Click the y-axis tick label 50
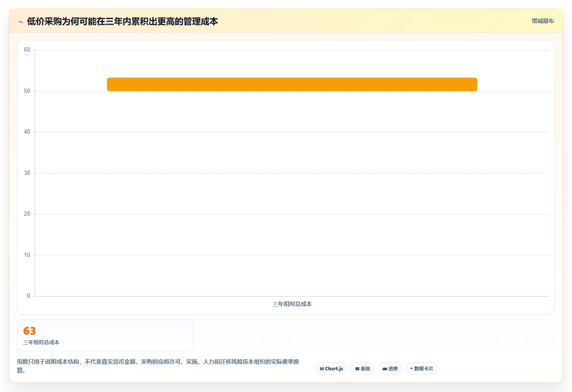The image size is (572, 392). [27, 91]
